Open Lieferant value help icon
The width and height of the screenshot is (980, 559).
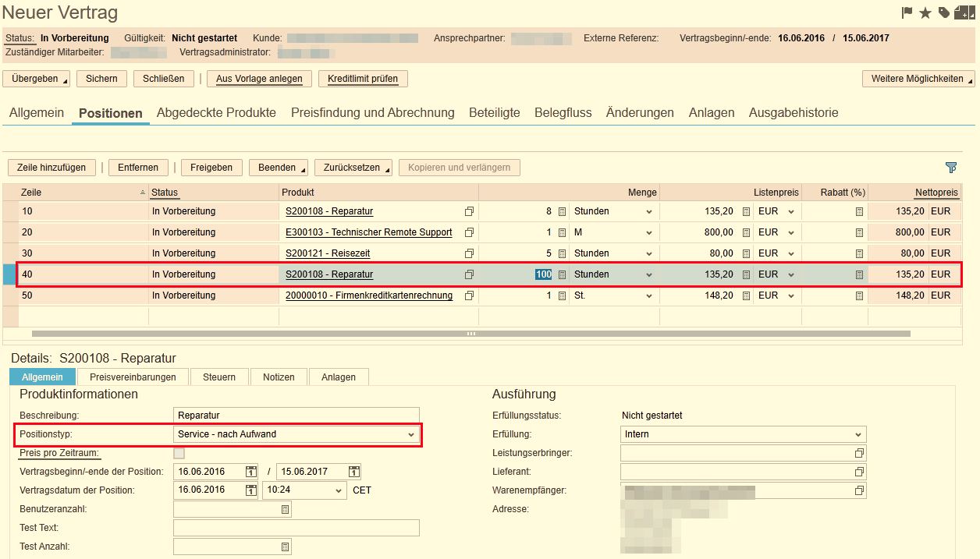point(859,472)
